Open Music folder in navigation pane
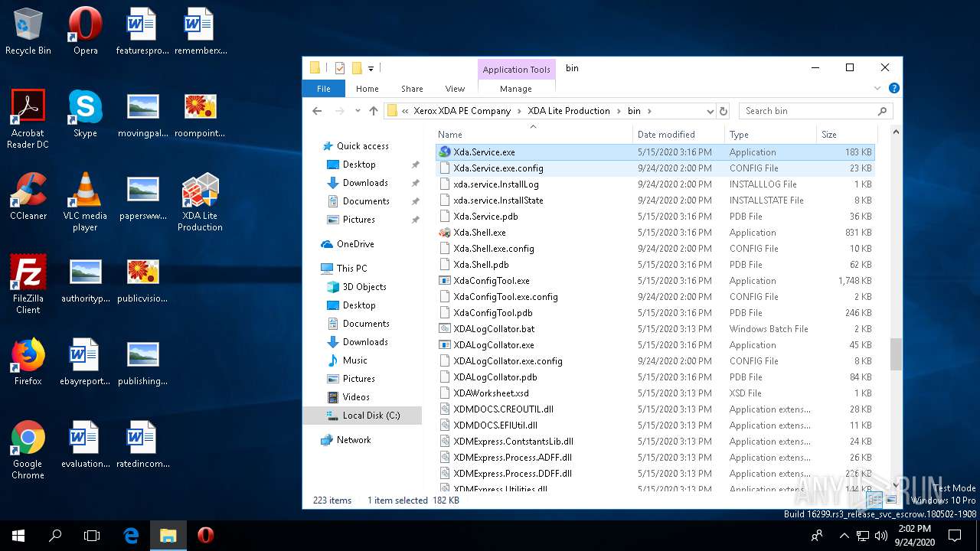This screenshot has height=551, width=980. pos(354,360)
